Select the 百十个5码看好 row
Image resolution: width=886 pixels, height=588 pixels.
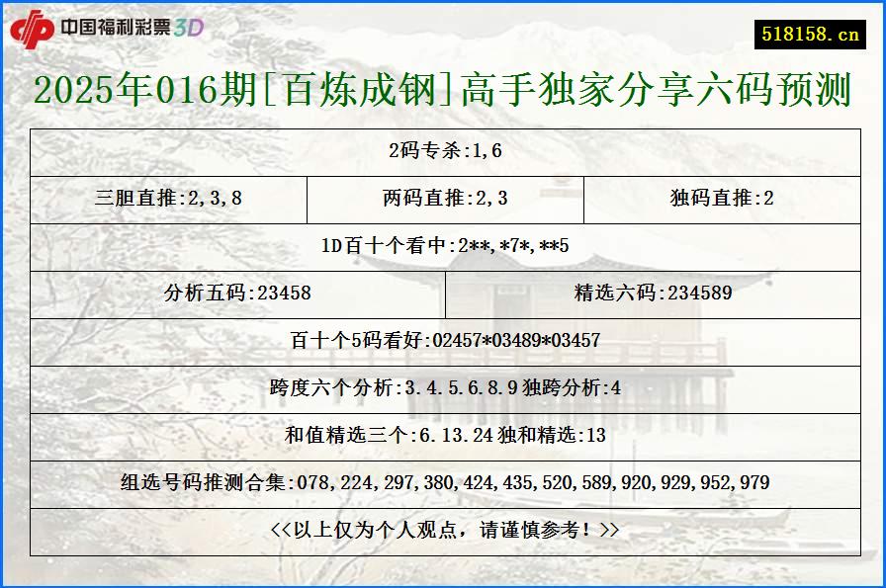pos(443,341)
